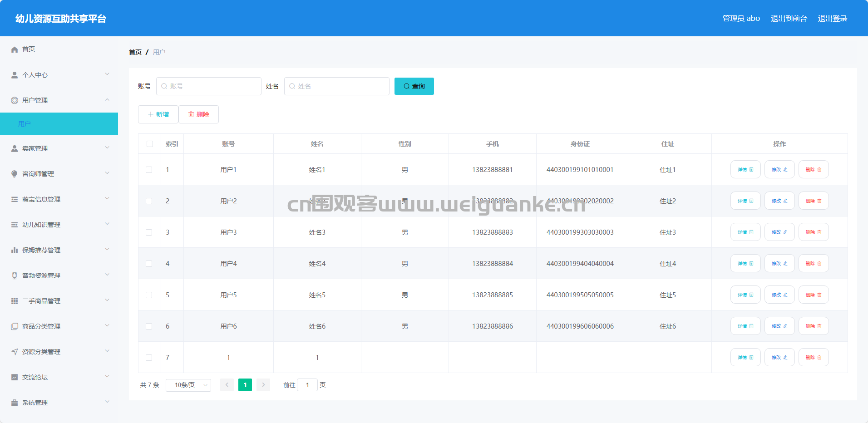The width and height of the screenshot is (868, 423).
Task: Click search icon inside 账号 field
Action: pyautogui.click(x=164, y=86)
